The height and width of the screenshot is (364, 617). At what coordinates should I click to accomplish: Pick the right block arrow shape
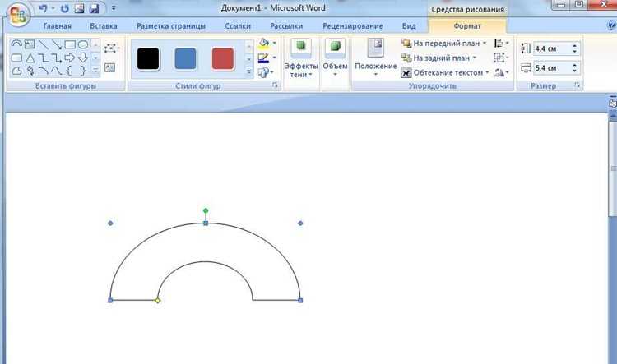[x=70, y=58]
